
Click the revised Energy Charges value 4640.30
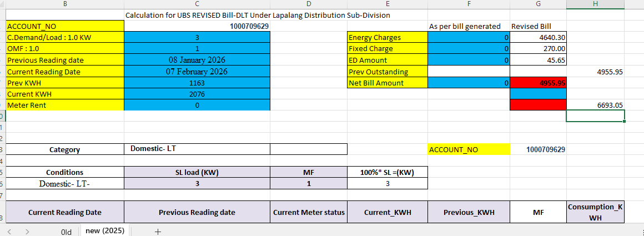tap(538, 37)
